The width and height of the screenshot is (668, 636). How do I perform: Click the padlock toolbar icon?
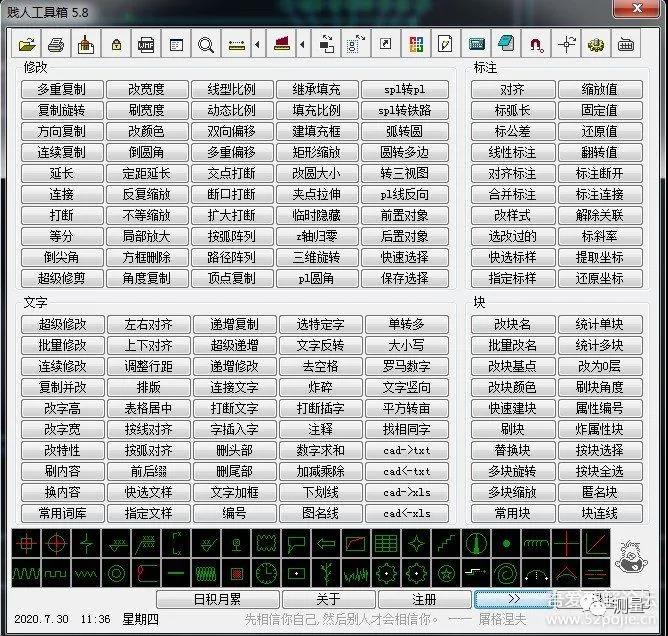click(x=116, y=44)
